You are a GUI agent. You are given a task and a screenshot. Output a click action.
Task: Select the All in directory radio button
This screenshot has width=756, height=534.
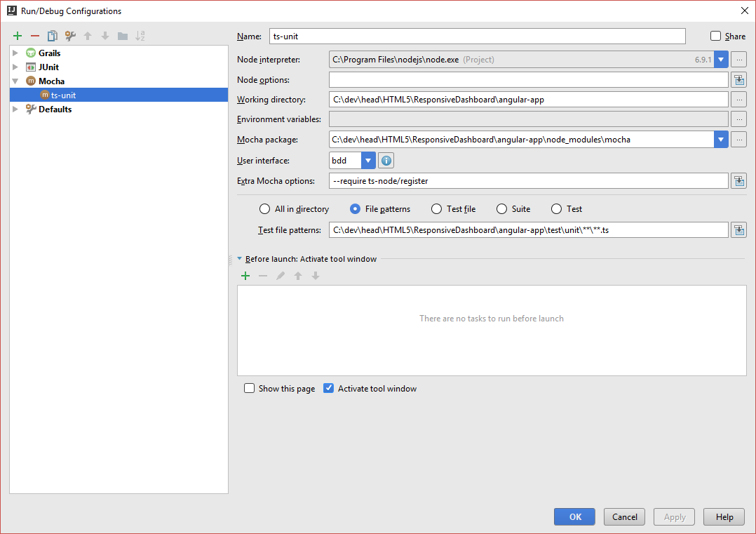(264, 209)
